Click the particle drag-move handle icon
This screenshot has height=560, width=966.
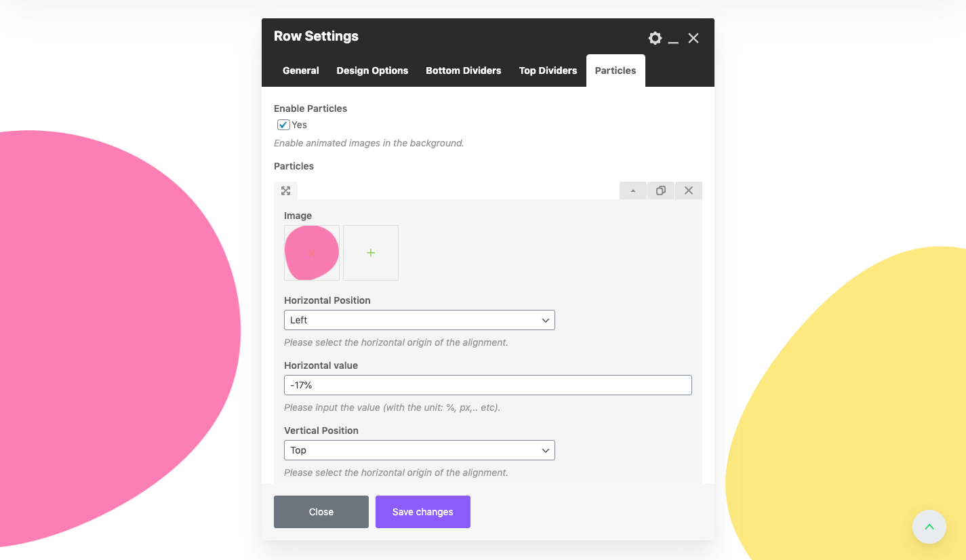coord(285,191)
